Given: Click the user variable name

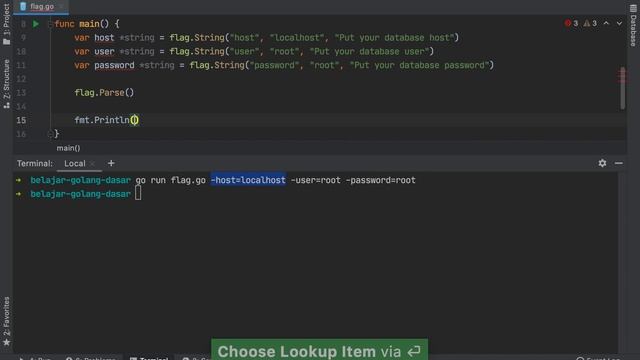Looking at the screenshot, I should (104, 51).
